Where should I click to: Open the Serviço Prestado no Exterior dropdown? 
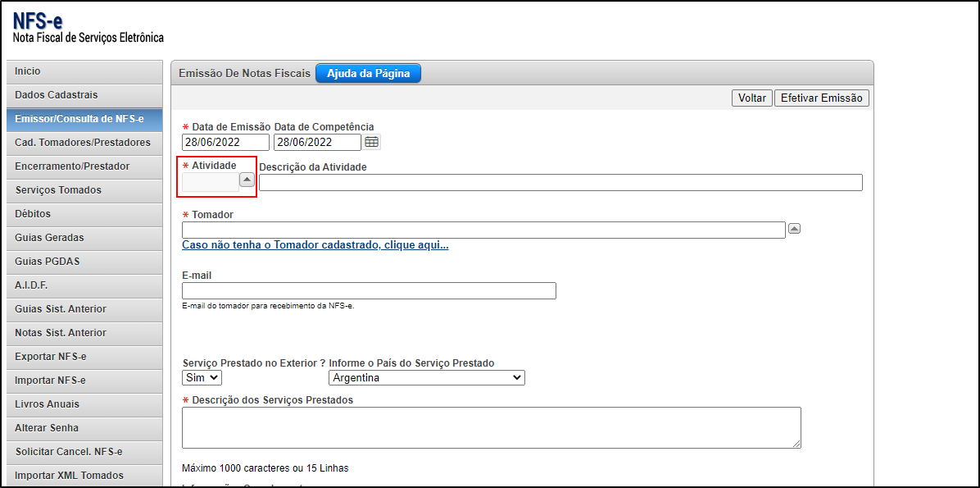tap(202, 377)
